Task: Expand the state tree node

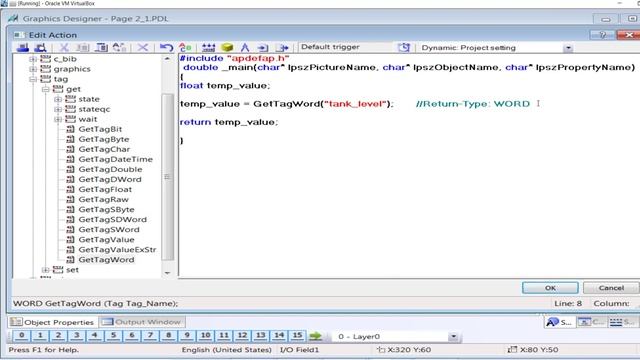Action: click(58, 99)
